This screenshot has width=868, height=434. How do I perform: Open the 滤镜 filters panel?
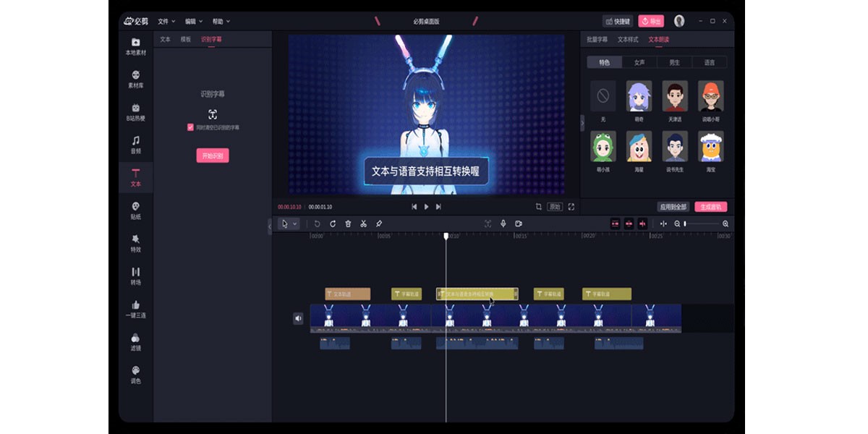coord(136,342)
